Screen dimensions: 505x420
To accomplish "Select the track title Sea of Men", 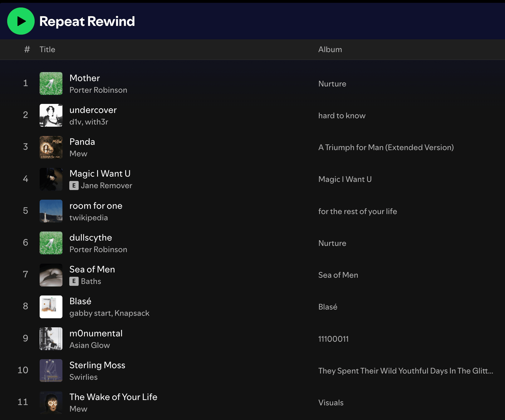I will pyautogui.click(x=92, y=269).
